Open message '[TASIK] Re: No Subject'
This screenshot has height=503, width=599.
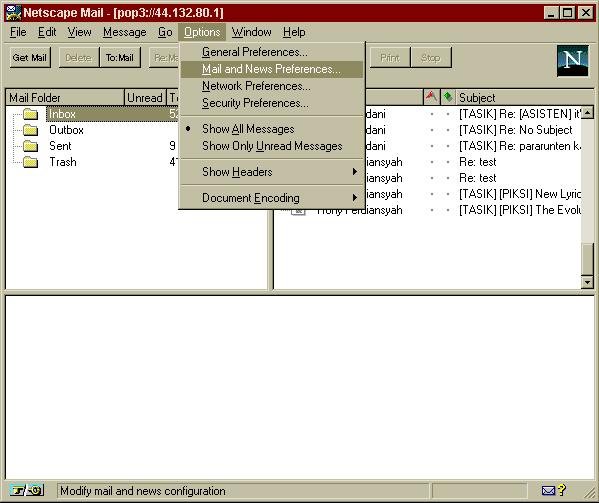[516, 130]
